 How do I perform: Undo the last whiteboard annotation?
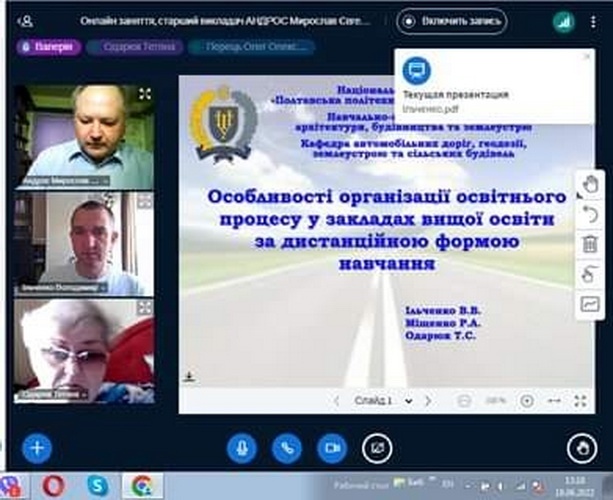(x=590, y=214)
